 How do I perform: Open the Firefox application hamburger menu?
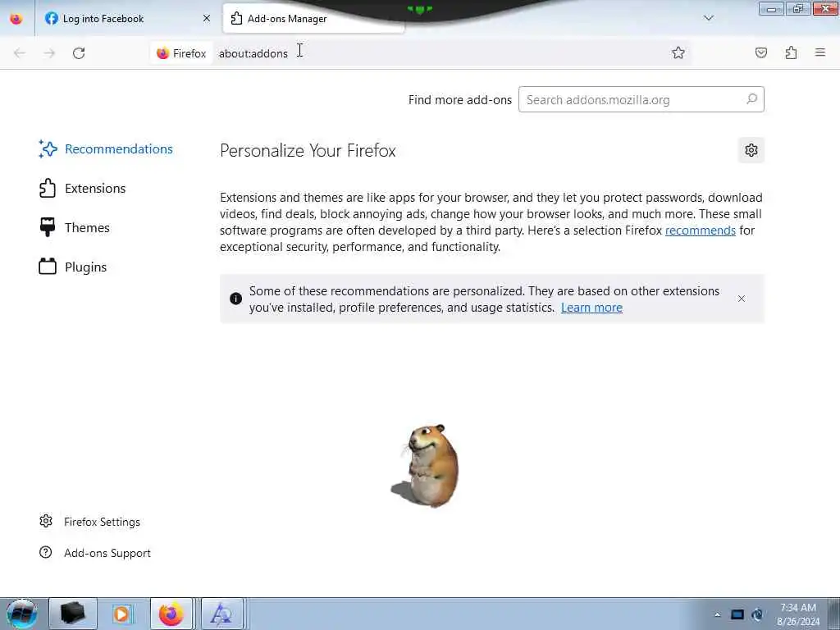[x=820, y=52]
